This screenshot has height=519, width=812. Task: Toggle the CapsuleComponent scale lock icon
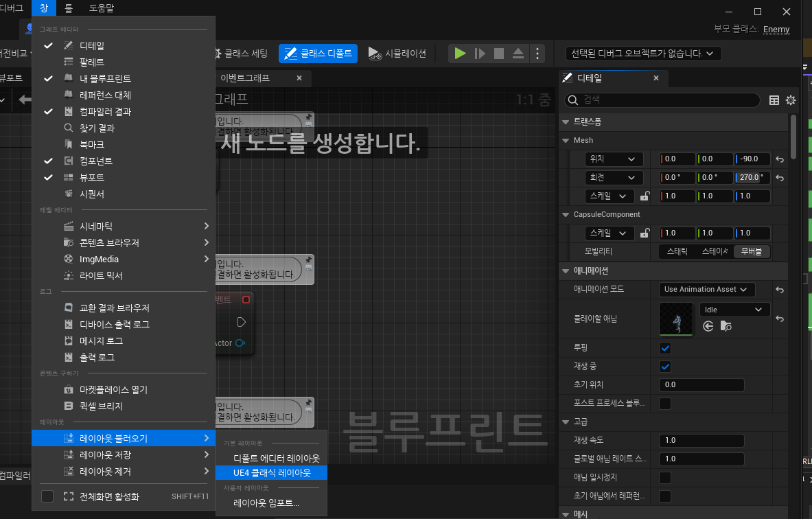(x=645, y=233)
